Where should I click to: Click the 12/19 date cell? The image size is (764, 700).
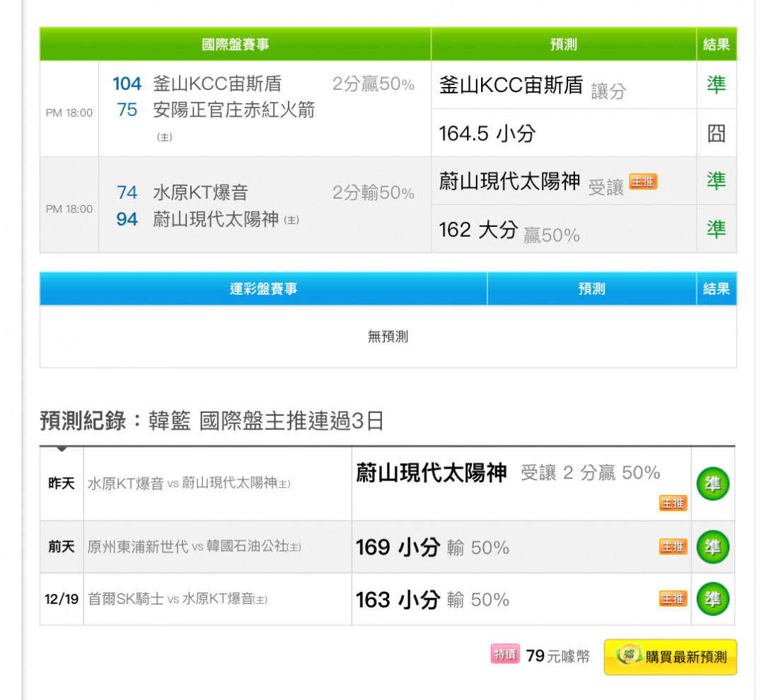tap(62, 599)
